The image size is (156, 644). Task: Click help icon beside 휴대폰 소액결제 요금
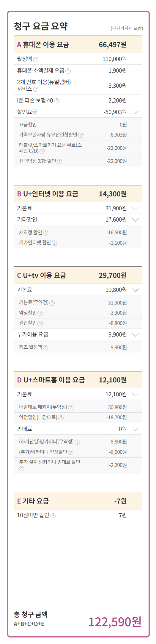tap(68, 71)
